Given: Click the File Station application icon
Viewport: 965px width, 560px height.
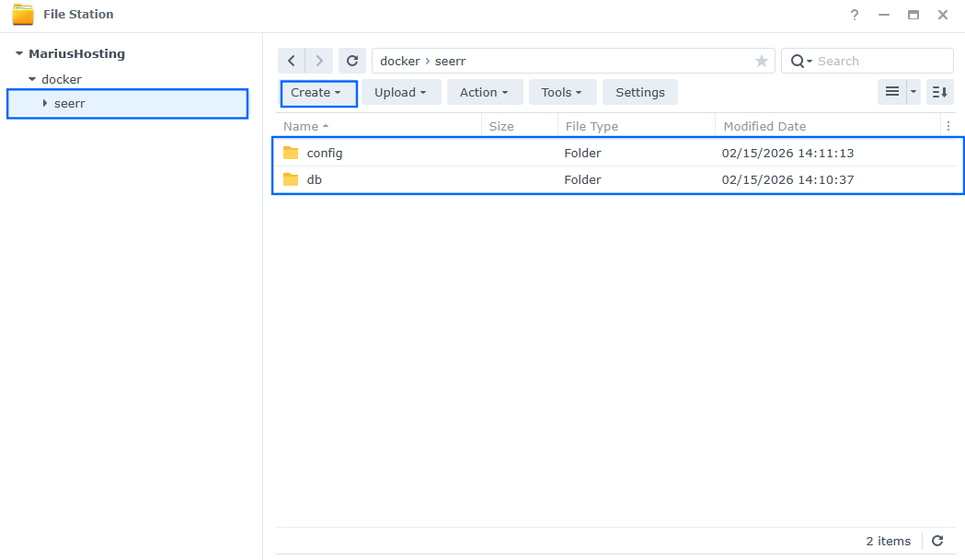Looking at the screenshot, I should [23, 14].
